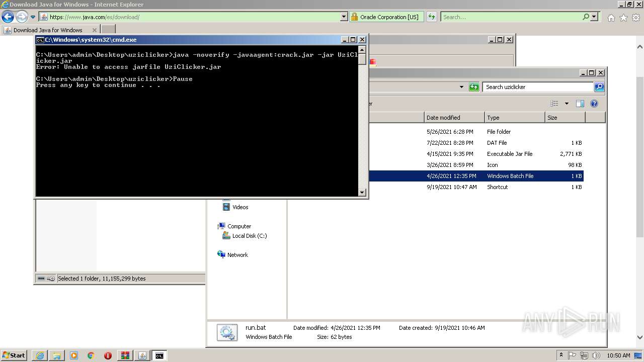Open Windows Media Player from taskbar
This screenshot has height=362, width=644.
[74, 355]
